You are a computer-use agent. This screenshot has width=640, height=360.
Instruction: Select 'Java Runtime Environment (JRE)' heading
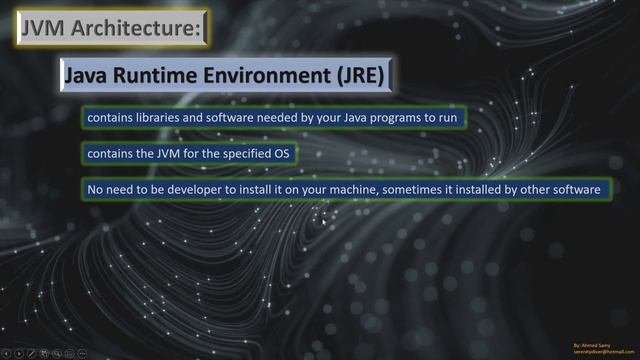tap(226, 75)
